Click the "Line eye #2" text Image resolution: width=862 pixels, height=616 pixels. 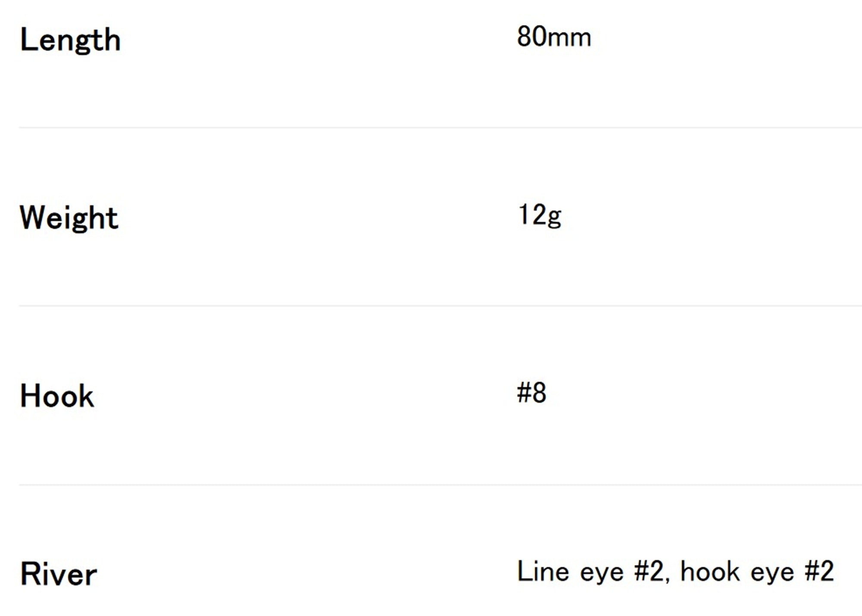590,572
